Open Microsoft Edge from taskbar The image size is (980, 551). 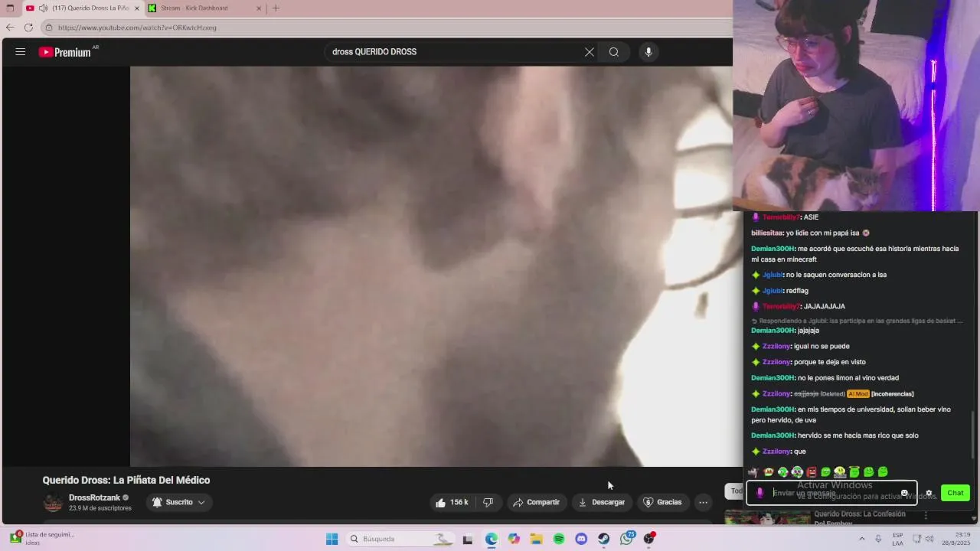click(491, 539)
